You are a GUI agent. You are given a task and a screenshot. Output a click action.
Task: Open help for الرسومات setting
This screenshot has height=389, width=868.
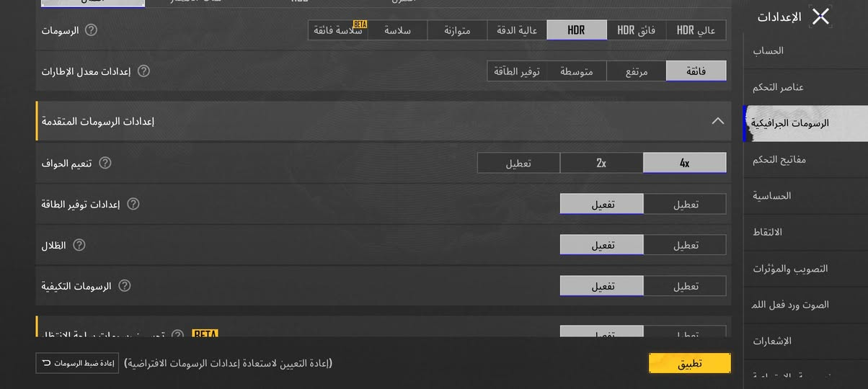click(x=91, y=30)
